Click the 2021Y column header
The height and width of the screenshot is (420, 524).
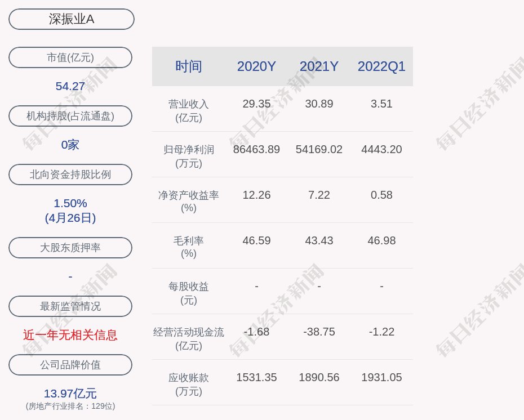319,66
